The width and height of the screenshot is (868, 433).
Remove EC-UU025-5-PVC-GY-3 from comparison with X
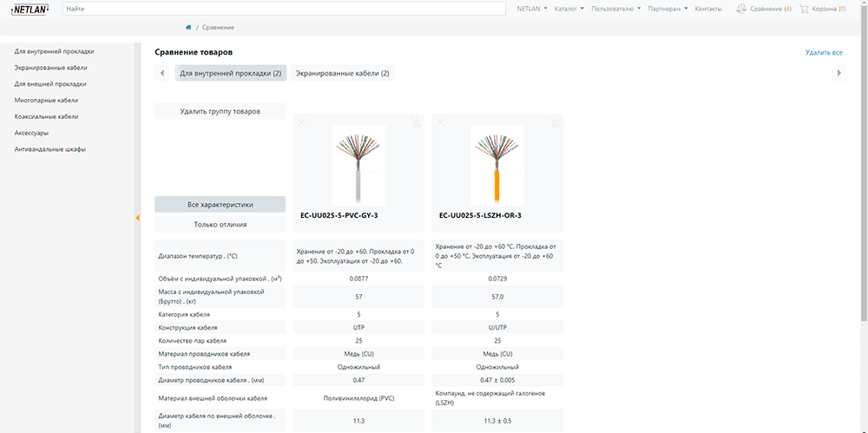coord(301,122)
